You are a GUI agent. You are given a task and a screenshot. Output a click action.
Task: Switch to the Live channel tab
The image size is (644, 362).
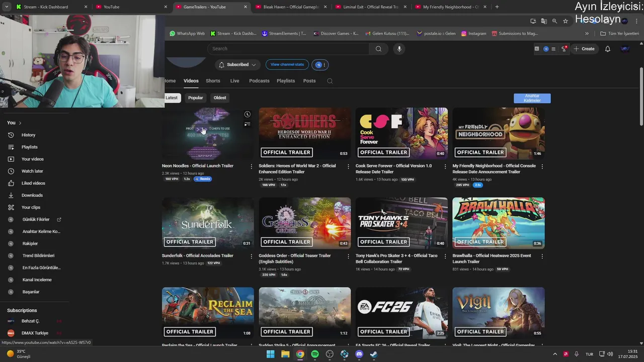click(234, 80)
